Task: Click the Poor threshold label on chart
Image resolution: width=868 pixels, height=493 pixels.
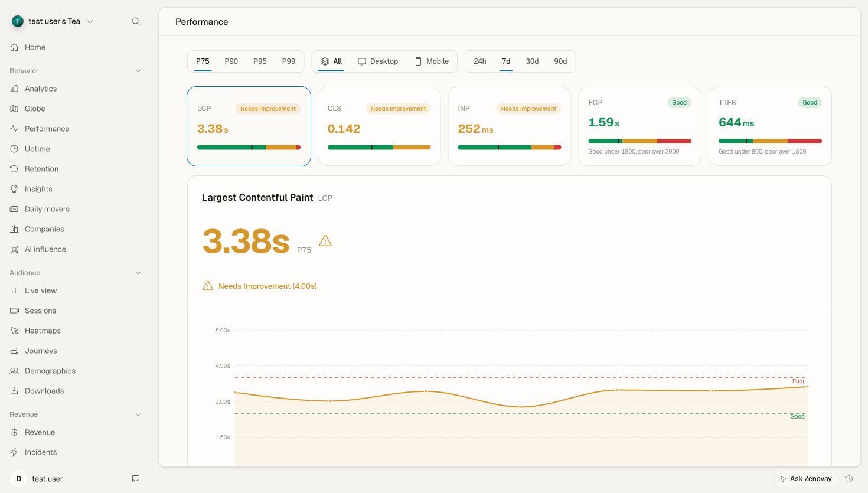Action: click(x=798, y=381)
